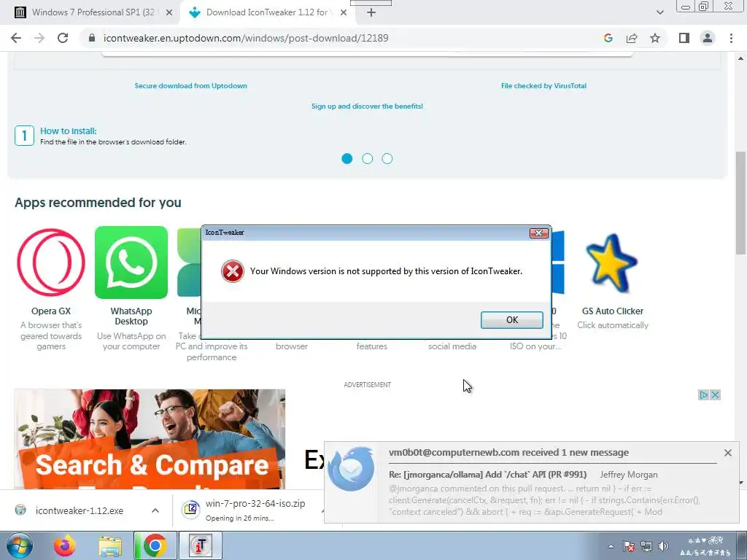Go back to the previous browser page
The height and width of the screenshot is (560, 747).
(x=16, y=38)
